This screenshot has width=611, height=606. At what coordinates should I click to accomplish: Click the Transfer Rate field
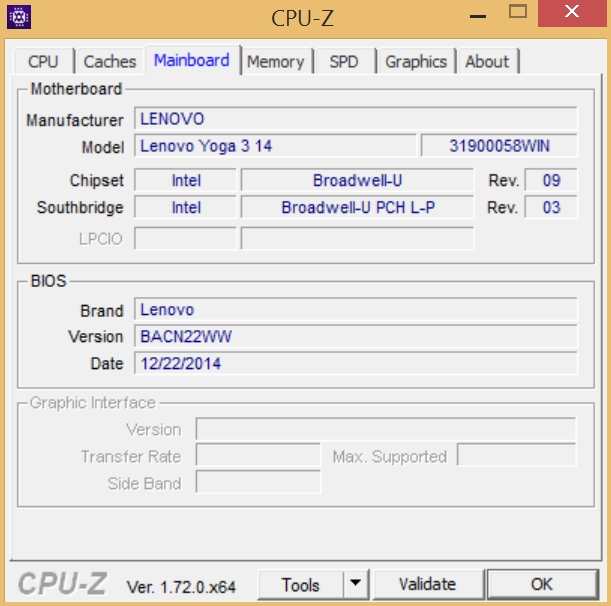coord(258,455)
